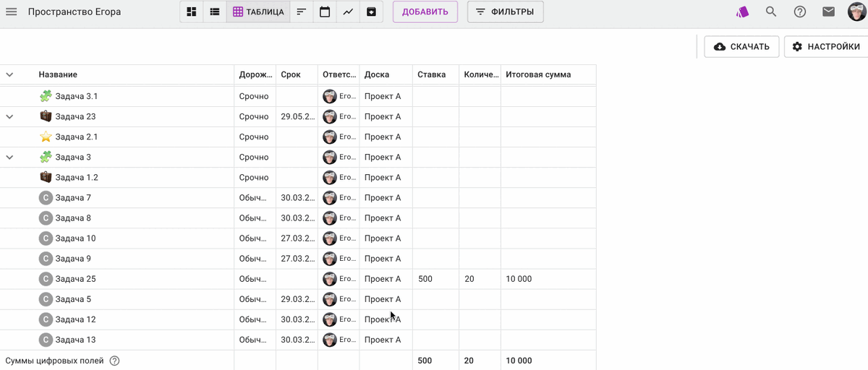This screenshot has width=868, height=370.
Task: Open the row titled Задача 10
Action: 75,238
